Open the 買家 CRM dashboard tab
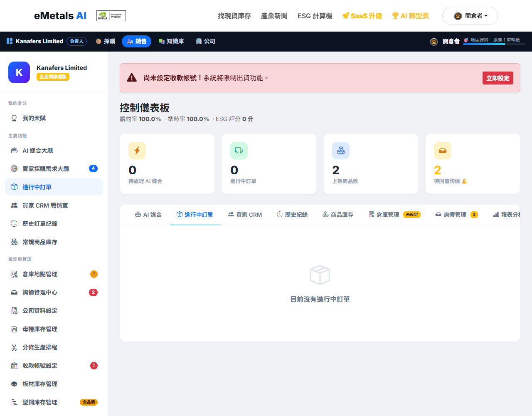The width and height of the screenshot is (532, 416). pos(245,215)
